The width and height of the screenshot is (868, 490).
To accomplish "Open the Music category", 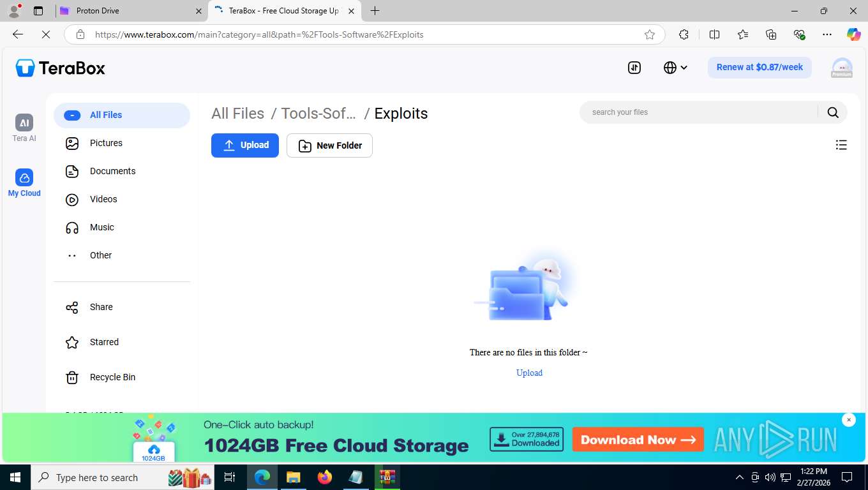I will coord(122,227).
